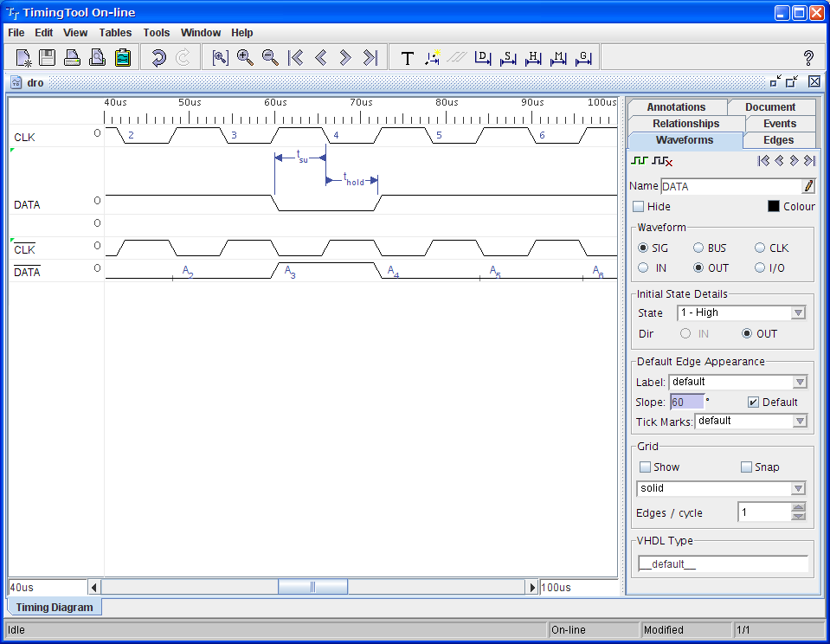Image resolution: width=830 pixels, height=644 pixels.
Task: Switch to the Events tab
Action: tap(780, 124)
